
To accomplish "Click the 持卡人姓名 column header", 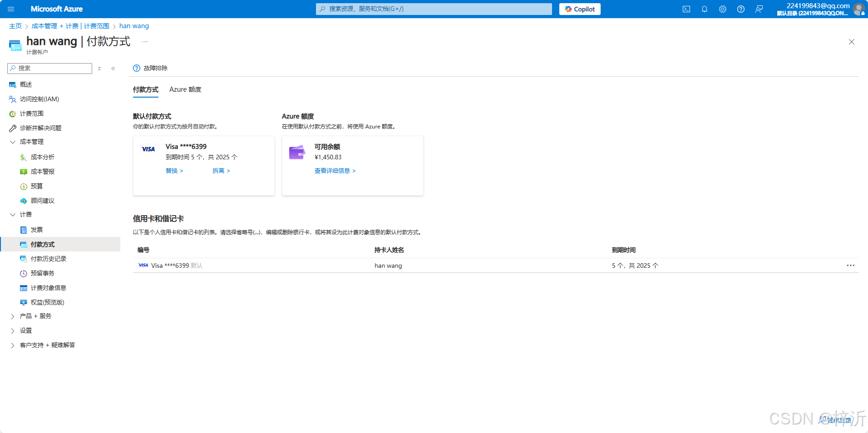I will point(389,250).
